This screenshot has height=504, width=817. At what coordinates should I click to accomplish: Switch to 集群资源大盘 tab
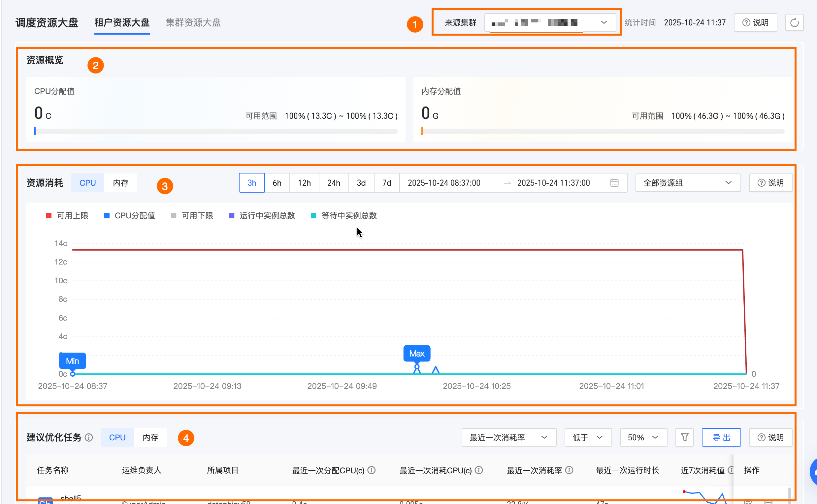(193, 23)
